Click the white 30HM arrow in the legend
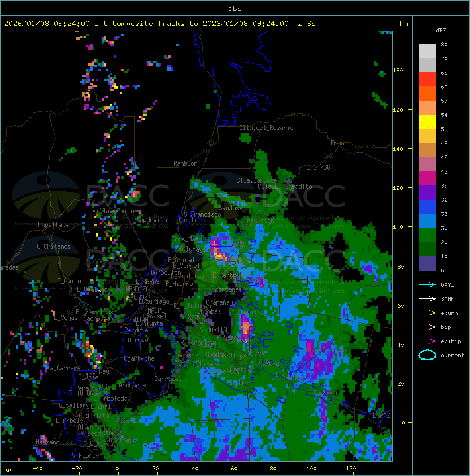 [x=427, y=298]
